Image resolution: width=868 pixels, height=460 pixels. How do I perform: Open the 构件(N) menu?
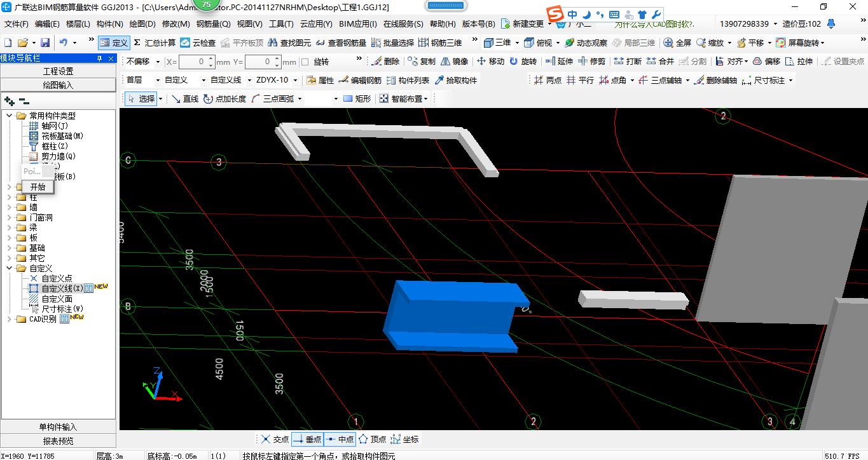(109, 24)
